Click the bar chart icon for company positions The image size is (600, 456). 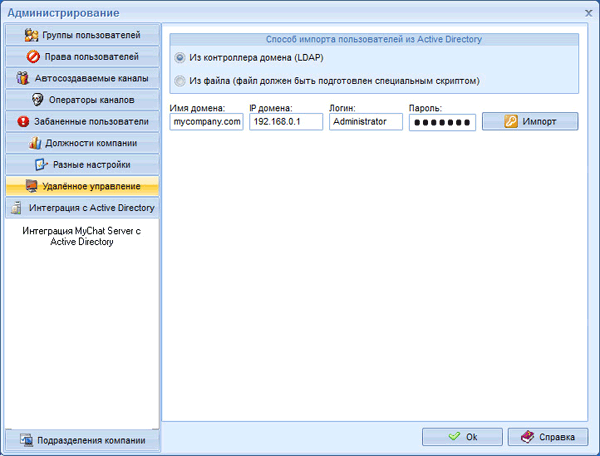click(34, 143)
